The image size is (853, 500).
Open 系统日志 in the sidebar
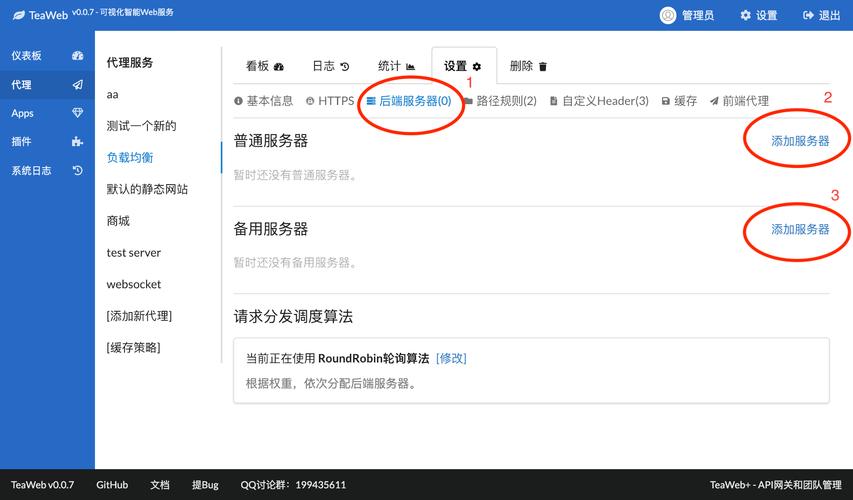[x=47, y=170]
